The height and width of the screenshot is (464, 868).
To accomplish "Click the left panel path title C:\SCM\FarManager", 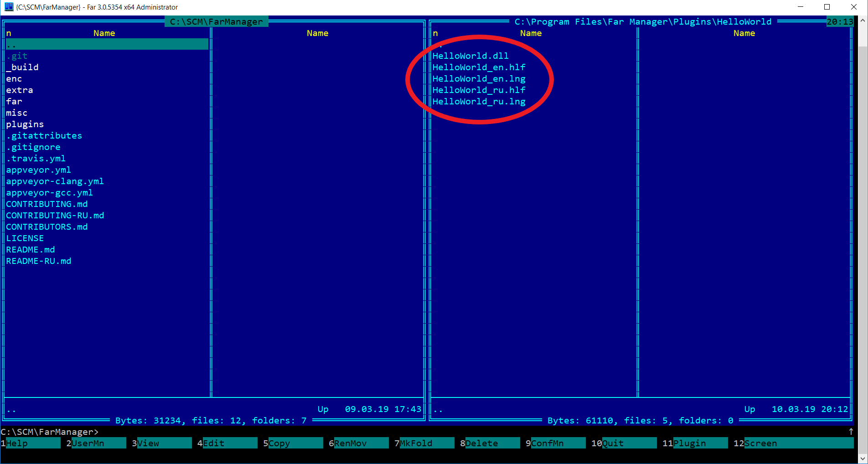I will click(217, 21).
